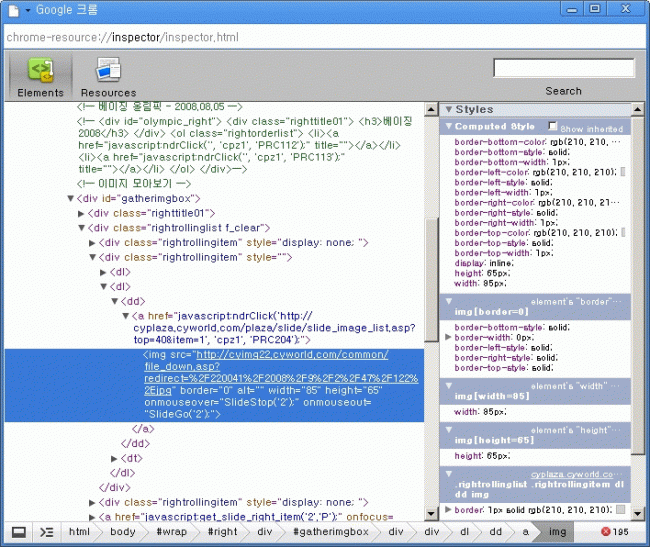Collapse the Computed Style section
The width and height of the screenshot is (650, 547).
(448, 126)
